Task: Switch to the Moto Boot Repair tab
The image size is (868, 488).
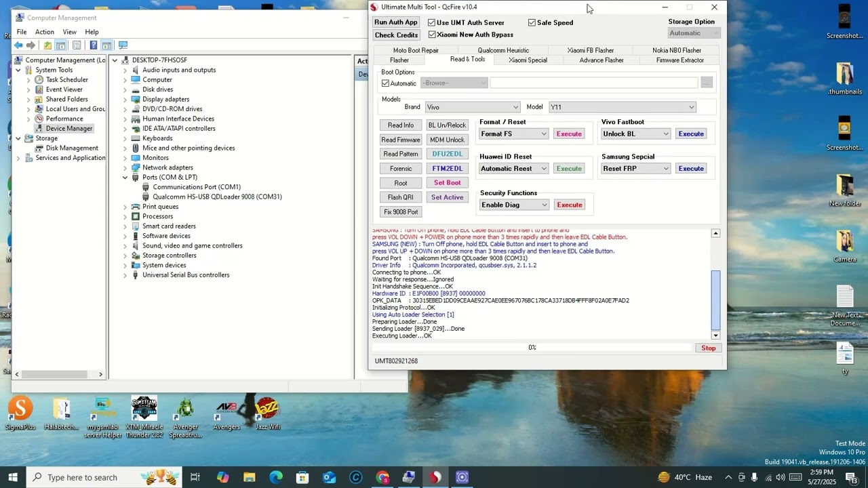Action: click(416, 50)
